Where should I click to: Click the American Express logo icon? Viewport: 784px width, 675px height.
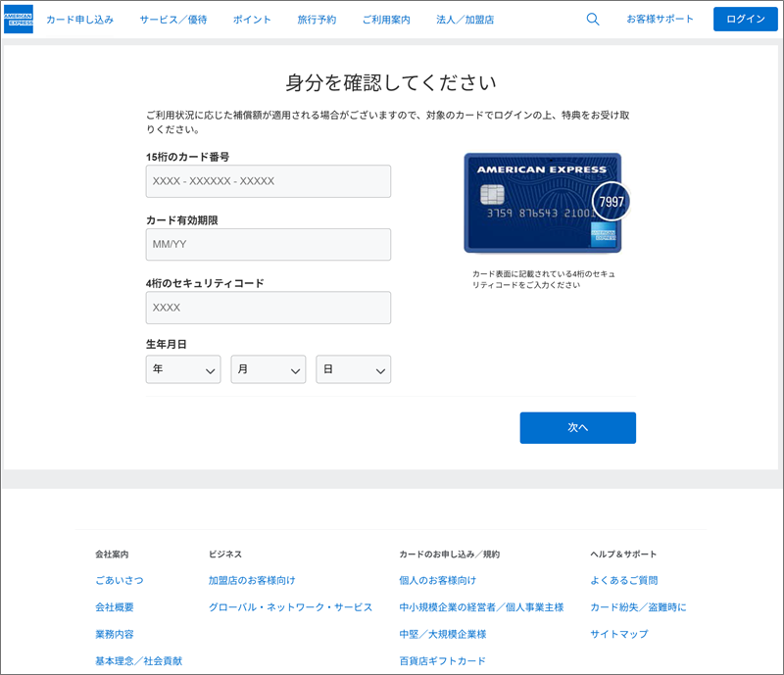(x=19, y=20)
